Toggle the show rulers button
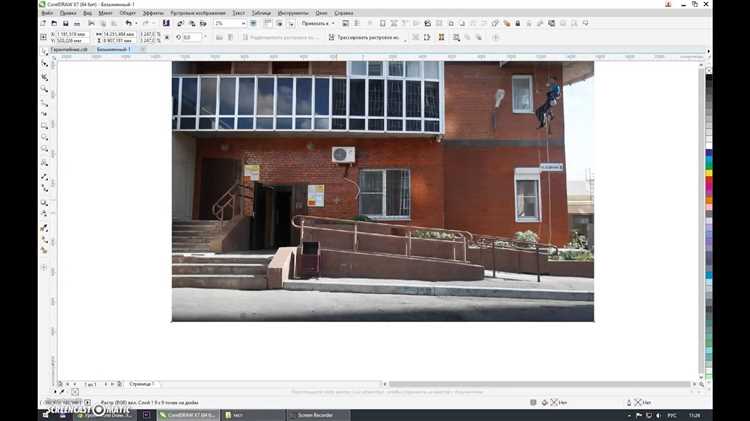750x421 pixels. click(x=268, y=23)
